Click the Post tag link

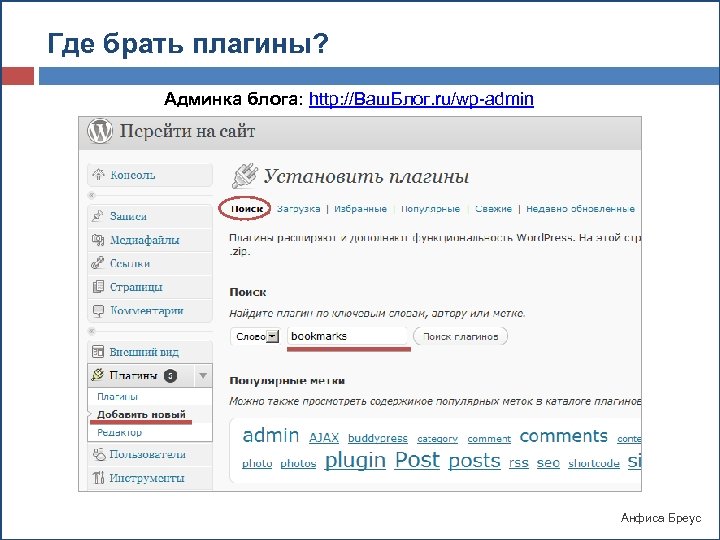417,460
